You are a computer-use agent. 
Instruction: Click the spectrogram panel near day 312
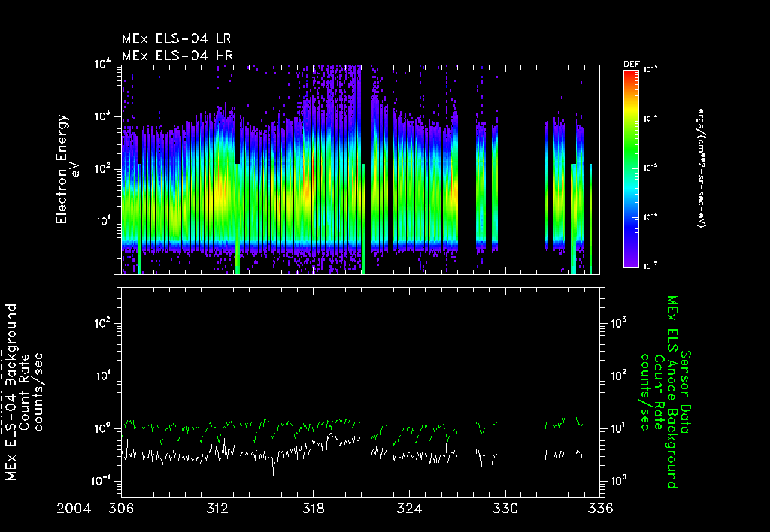[217, 169]
